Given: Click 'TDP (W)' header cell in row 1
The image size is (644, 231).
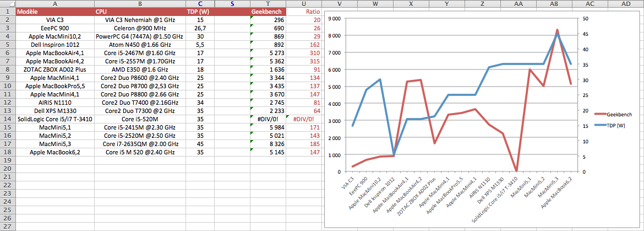Looking at the screenshot, I should coord(200,12).
